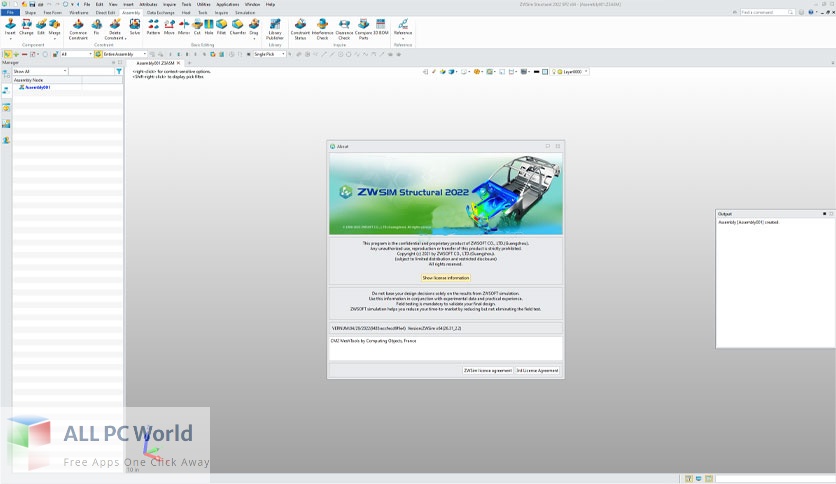Add a new document tab with plus
The image size is (836, 484).
(189, 63)
